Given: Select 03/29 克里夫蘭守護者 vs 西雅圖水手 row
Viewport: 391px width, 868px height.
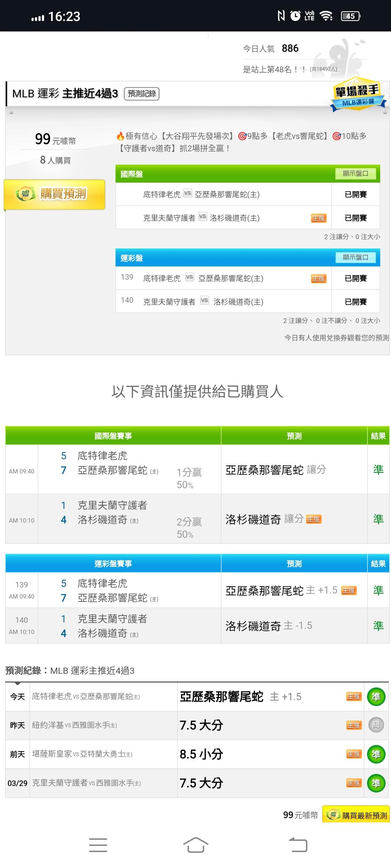Looking at the screenshot, I should pos(197,783).
